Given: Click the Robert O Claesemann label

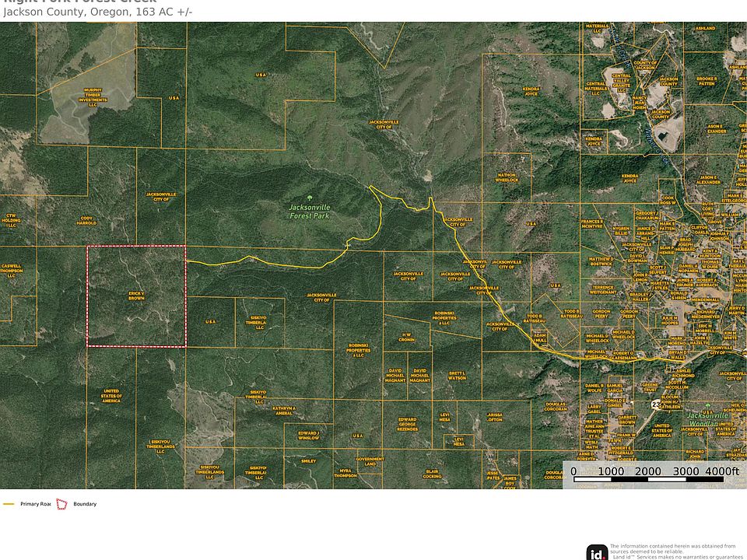Looking at the screenshot, I should coord(623,355).
